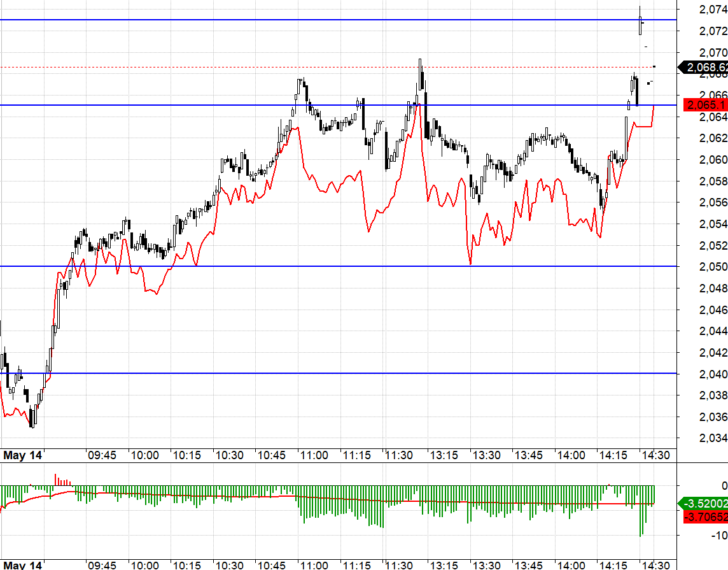The image size is (728, 570).
Task: Click the longest green histogram bar near 14:25
Action: pos(640,511)
